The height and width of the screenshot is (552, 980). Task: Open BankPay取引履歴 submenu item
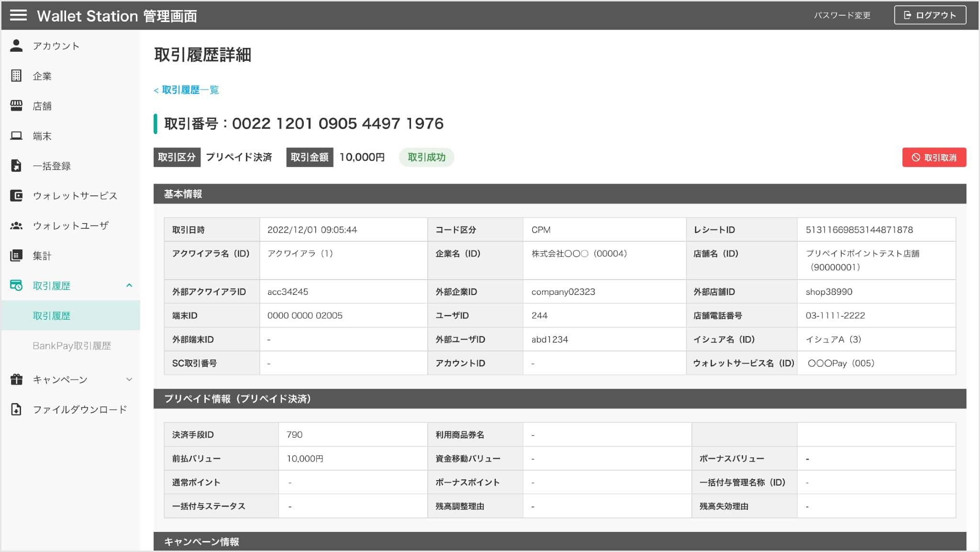click(x=72, y=346)
